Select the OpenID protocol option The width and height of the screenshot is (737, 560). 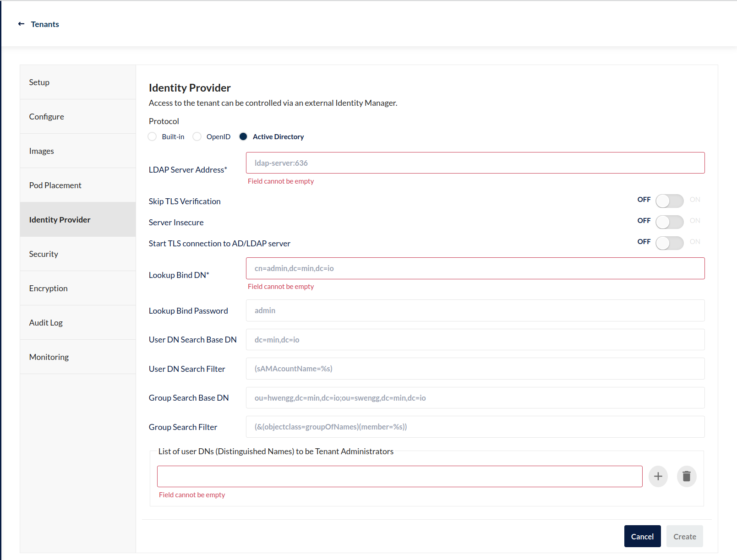197,136
